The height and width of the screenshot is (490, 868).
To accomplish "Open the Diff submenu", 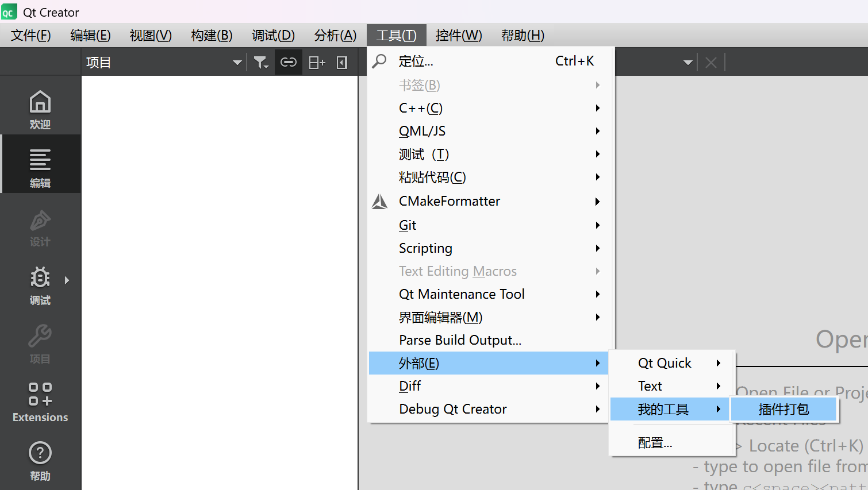I will point(489,386).
